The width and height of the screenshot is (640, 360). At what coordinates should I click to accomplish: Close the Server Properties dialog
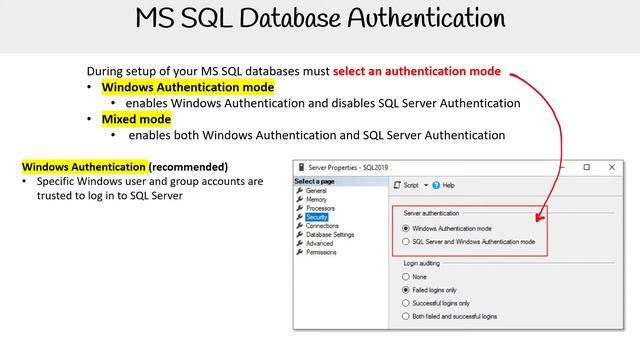click(x=612, y=167)
